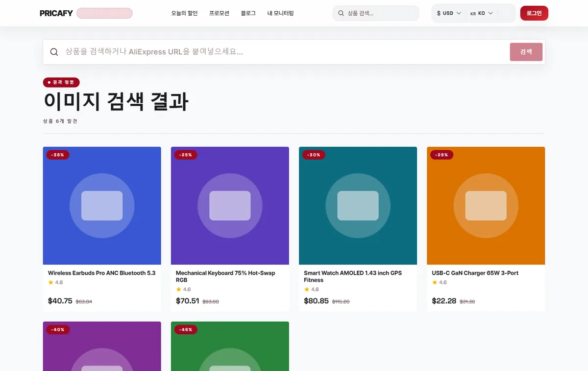
Task: Click the -25% discount badge
Action: pos(186,155)
